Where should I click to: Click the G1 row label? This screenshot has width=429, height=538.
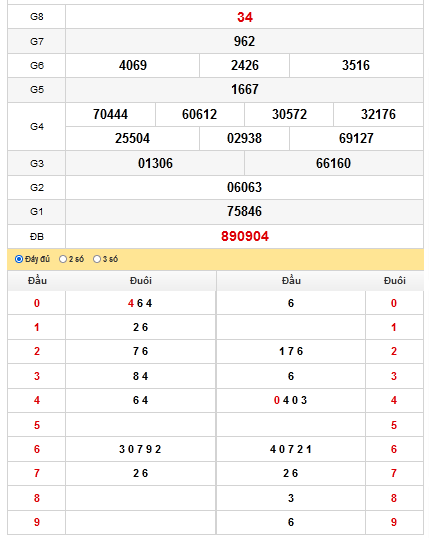pos(37,211)
